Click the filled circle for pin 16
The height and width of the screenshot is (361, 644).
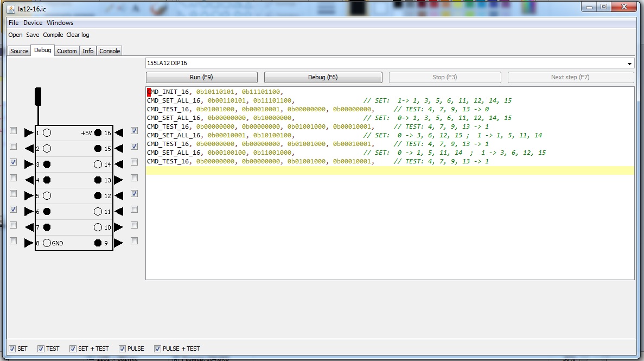point(98,132)
